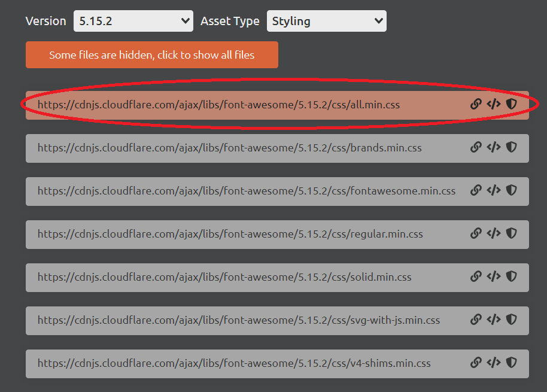Copy URL link icon for regular.min.css
This screenshot has height=392, width=547.
pyautogui.click(x=476, y=233)
